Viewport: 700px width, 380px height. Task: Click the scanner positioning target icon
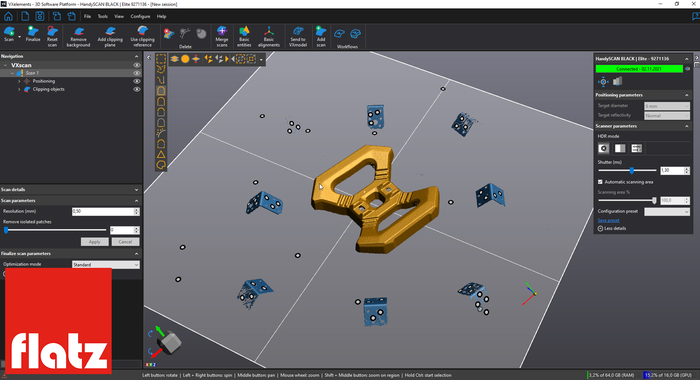tap(603, 81)
